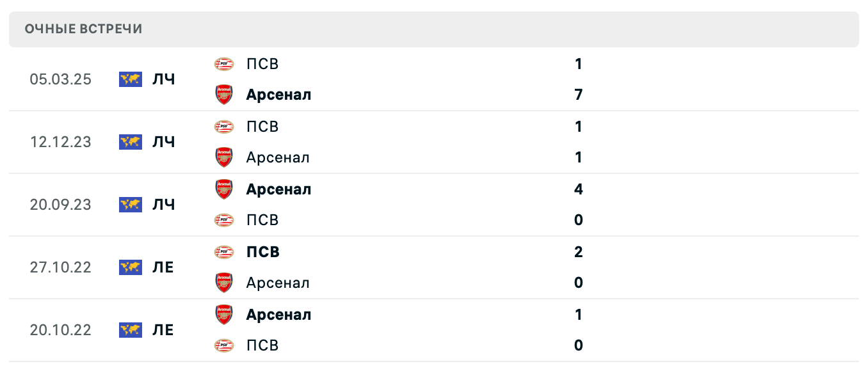Viewport: 868px width, 371px height.
Task: Click tournament map icon for 27.10.22 match
Action: 131,267
